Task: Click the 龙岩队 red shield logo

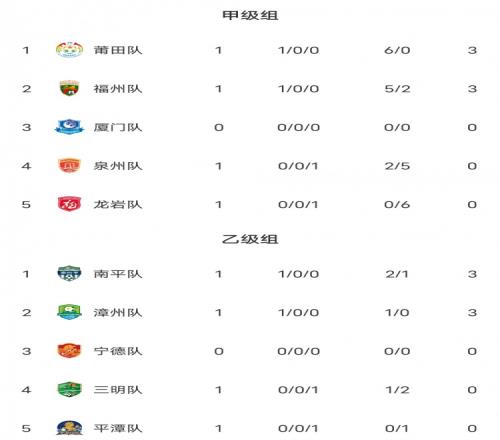Action: (x=69, y=204)
